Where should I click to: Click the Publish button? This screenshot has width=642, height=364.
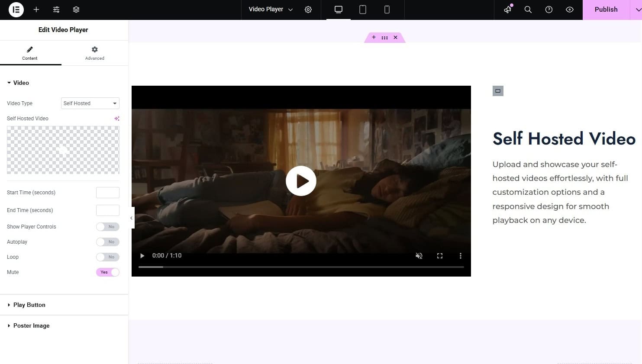606,10
